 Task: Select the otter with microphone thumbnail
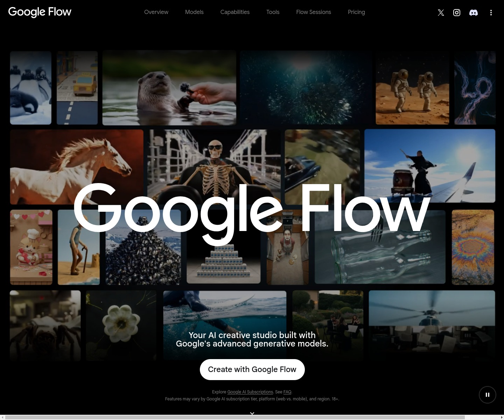coord(169,87)
